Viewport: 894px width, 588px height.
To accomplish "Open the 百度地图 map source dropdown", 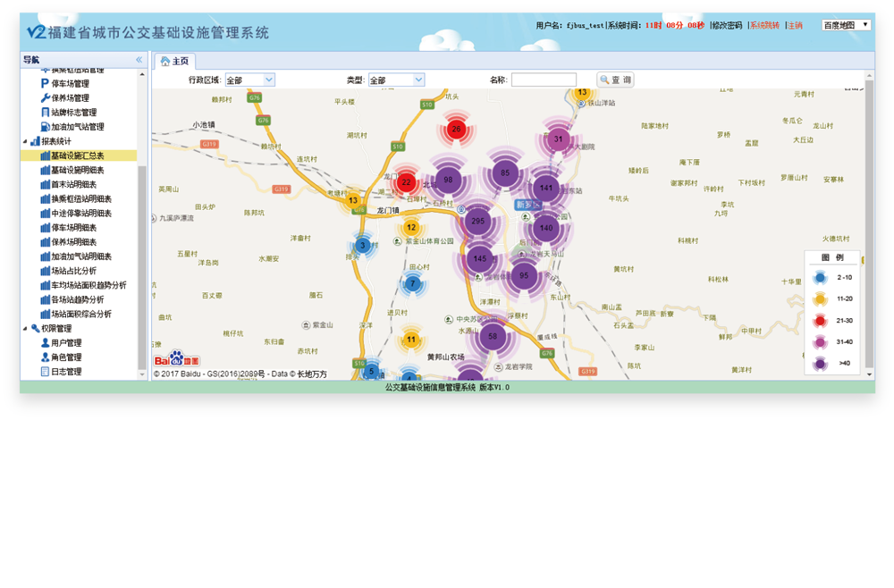I will click(x=846, y=25).
